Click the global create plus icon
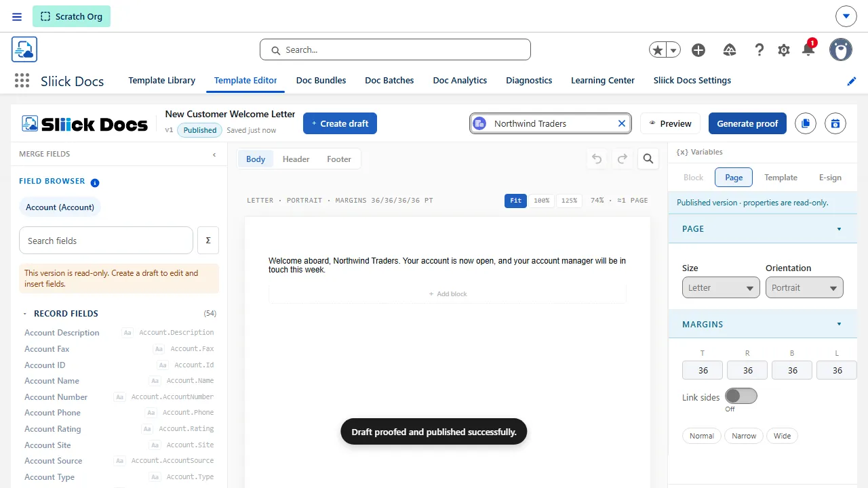868x488 pixels. click(698, 50)
